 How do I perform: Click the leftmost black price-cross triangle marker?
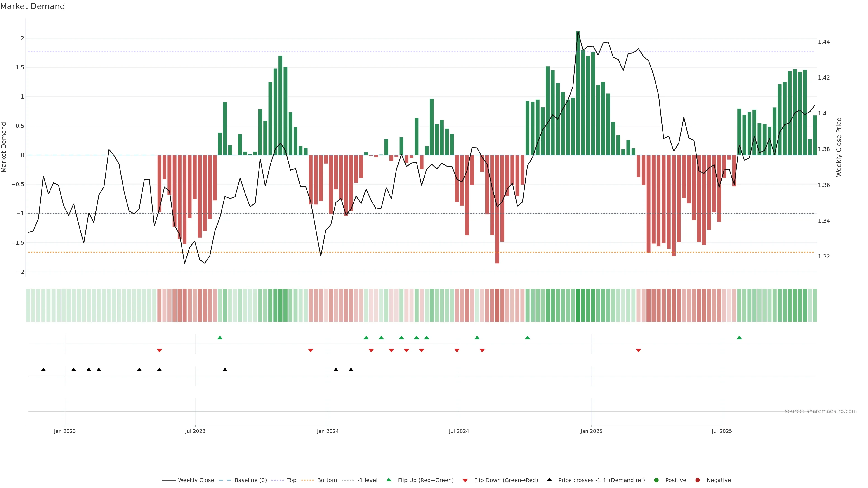43,370
